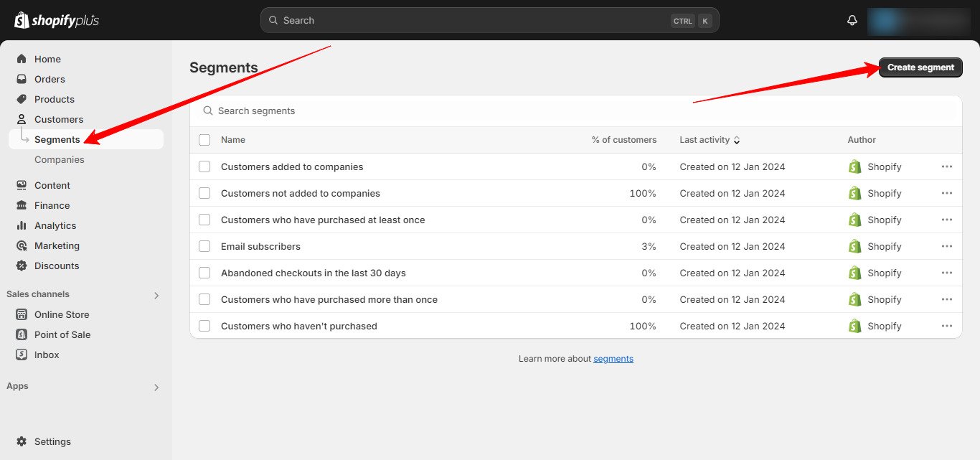Check the Customers who haven't purchased row
The width and height of the screenshot is (980, 460).
click(x=204, y=326)
